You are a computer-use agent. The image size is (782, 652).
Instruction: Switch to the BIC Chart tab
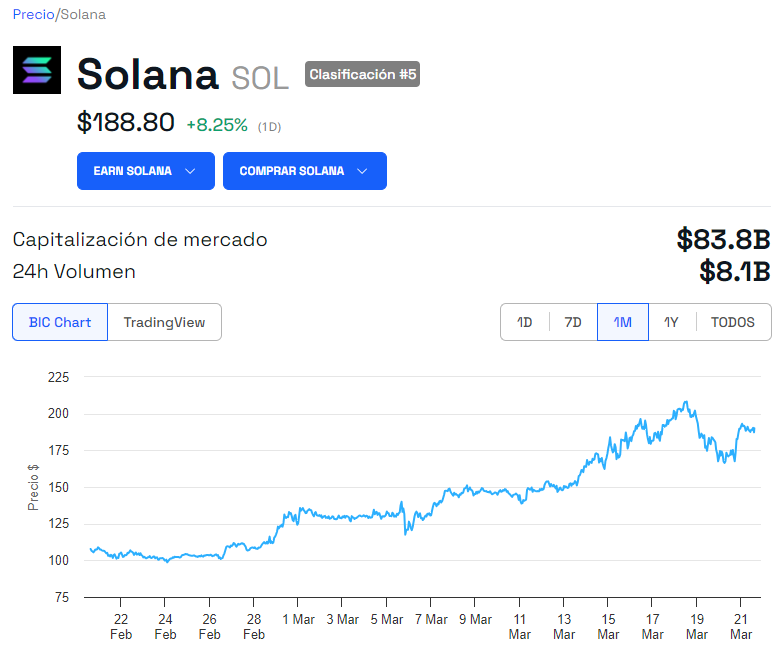point(60,322)
